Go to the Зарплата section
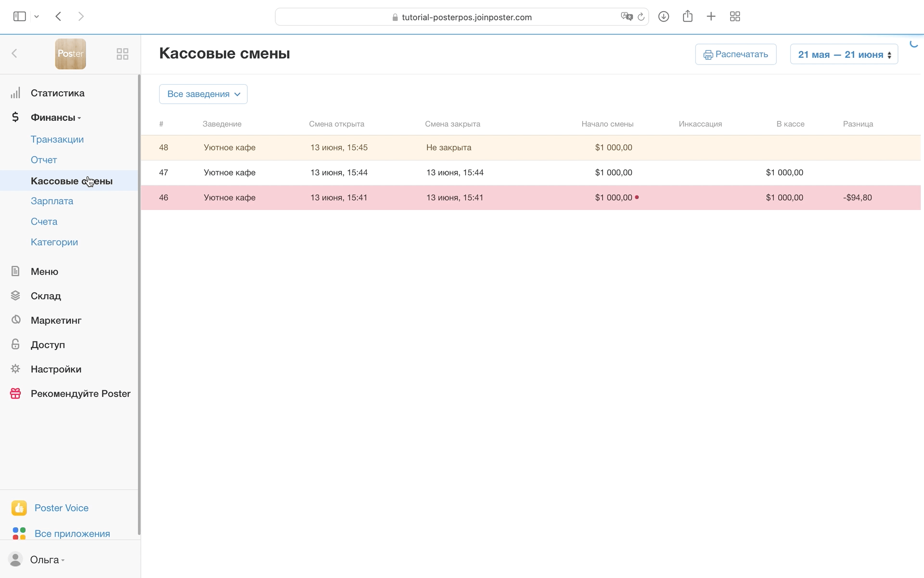The width and height of the screenshot is (924, 578). click(x=52, y=201)
